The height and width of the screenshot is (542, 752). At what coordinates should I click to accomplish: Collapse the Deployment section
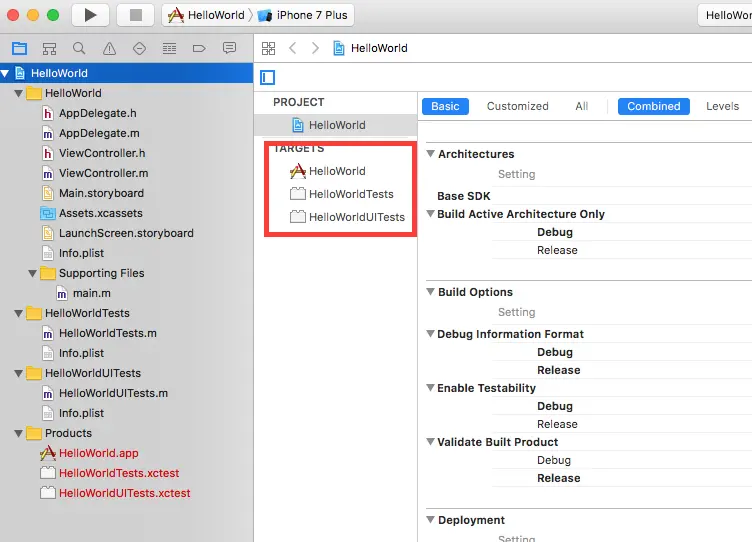[431, 520]
